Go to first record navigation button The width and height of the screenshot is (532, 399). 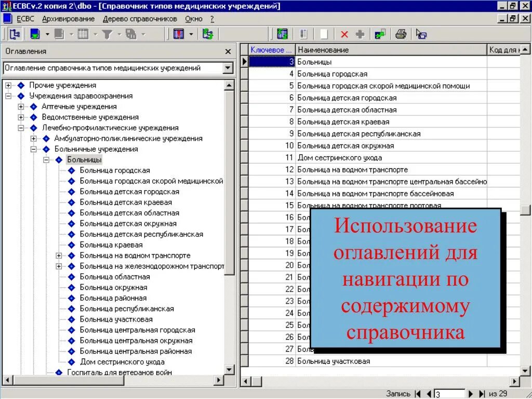(x=418, y=394)
